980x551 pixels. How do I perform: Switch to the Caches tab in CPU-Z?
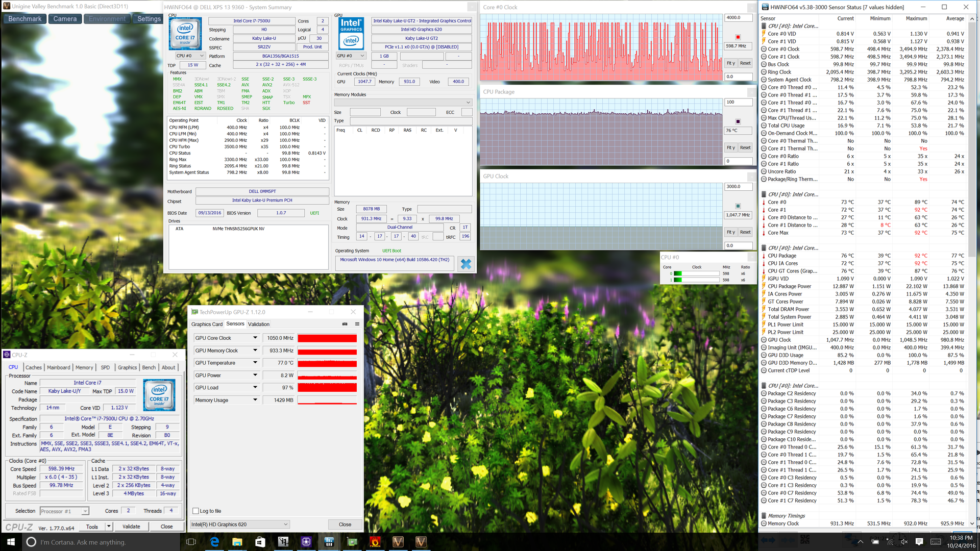click(34, 367)
